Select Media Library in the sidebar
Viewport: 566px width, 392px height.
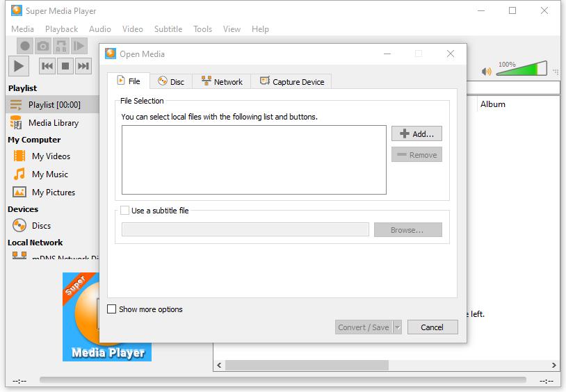[53, 123]
